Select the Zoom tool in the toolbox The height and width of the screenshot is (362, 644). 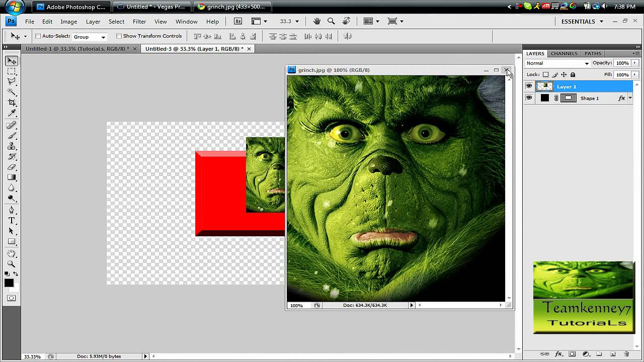click(12, 264)
